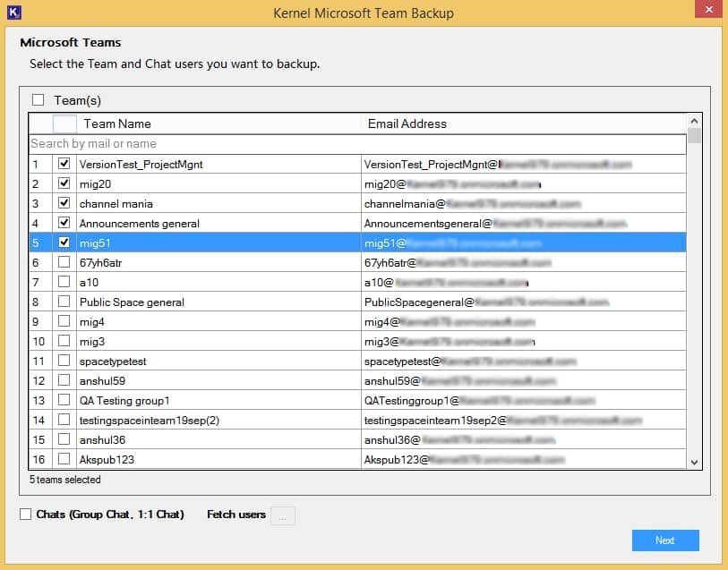Screen dimensions: 728x570
Task: Enable Chats (Group Chat, 1:1 Chat) checkbox
Action: [x=26, y=514]
